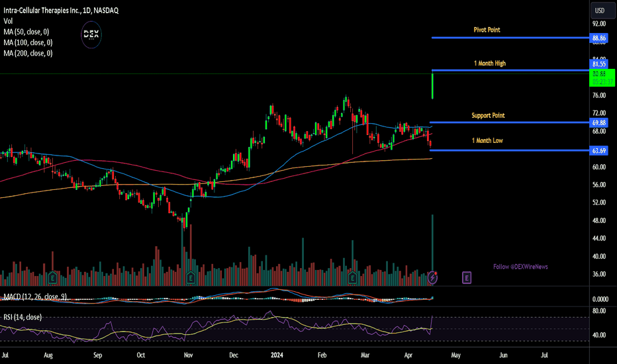Click the Aug label on time axis

pos(48,355)
